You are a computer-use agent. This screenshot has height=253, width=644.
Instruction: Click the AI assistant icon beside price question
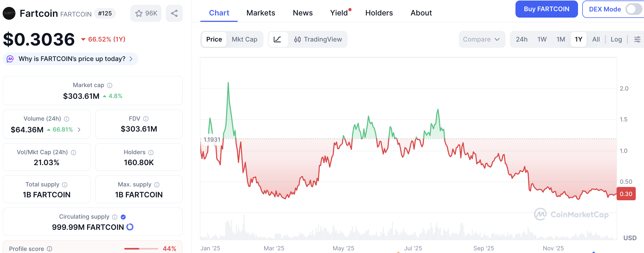click(x=10, y=59)
